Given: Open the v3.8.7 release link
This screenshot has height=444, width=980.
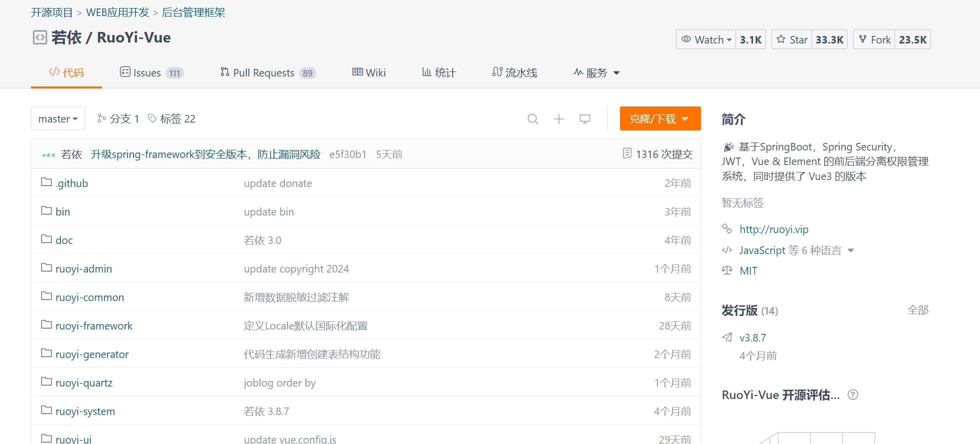Looking at the screenshot, I should (x=752, y=338).
